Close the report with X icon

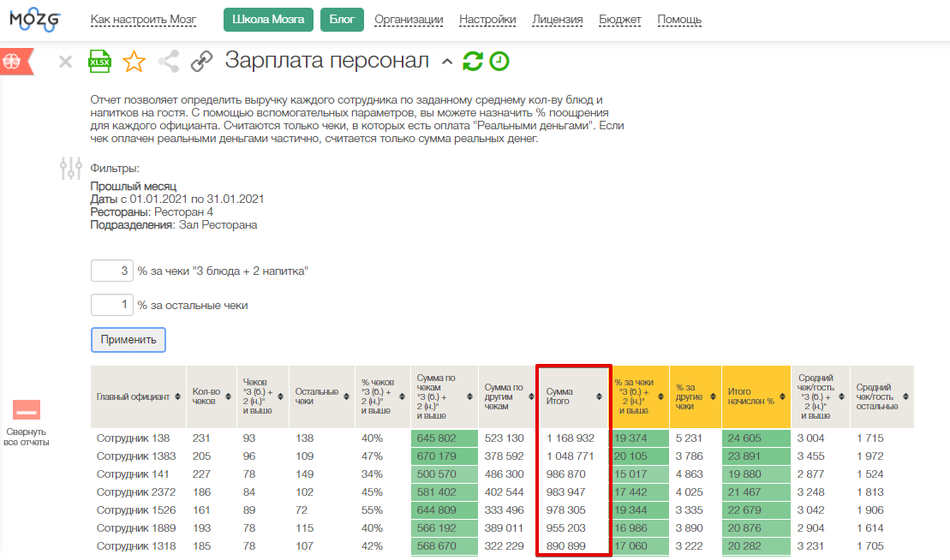[x=65, y=61]
